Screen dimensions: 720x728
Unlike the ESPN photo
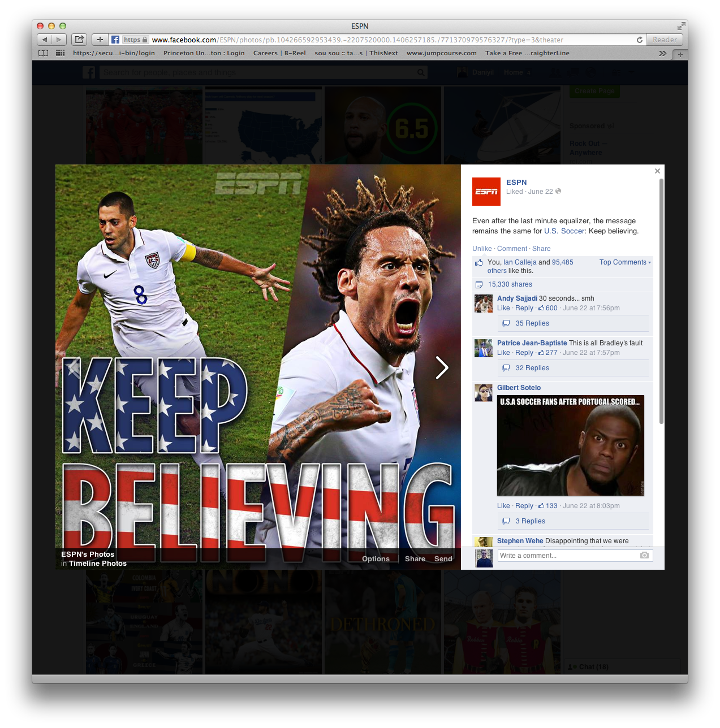(x=482, y=249)
